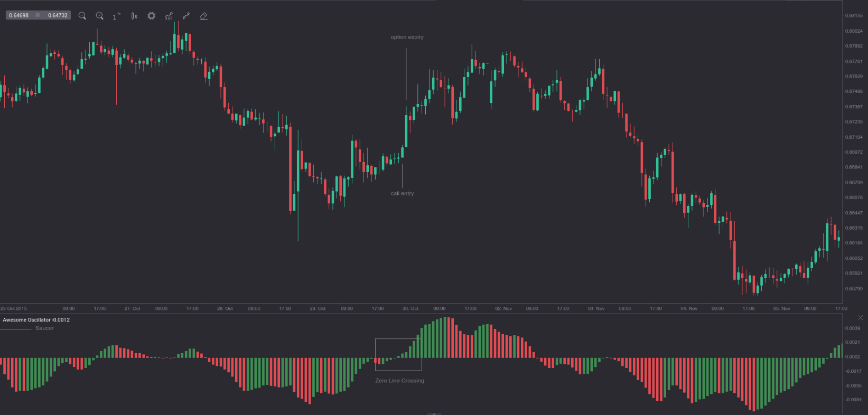Close the Awesome Oscillator panel
Image resolution: width=868 pixels, height=415 pixels.
click(860, 317)
